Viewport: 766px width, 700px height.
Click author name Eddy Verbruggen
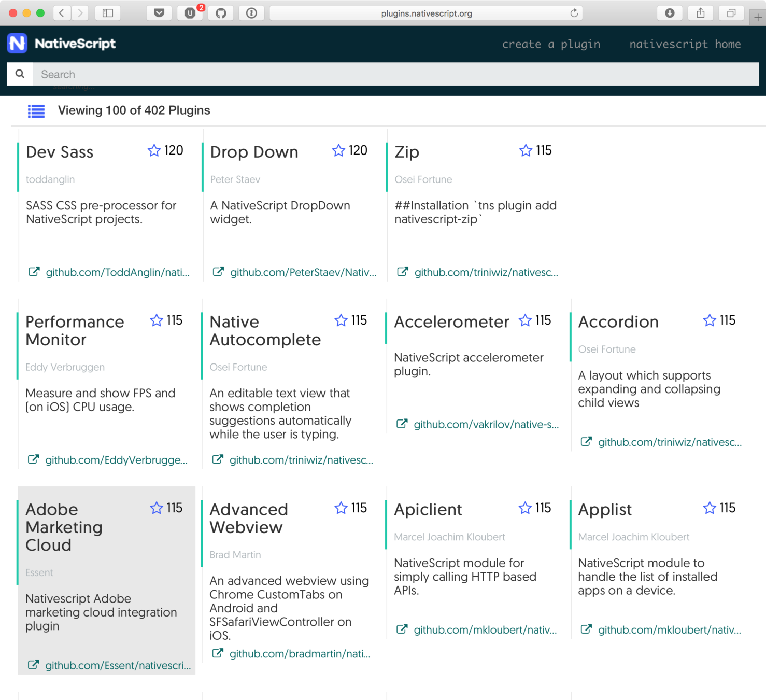pyautogui.click(x=65, y=367)
